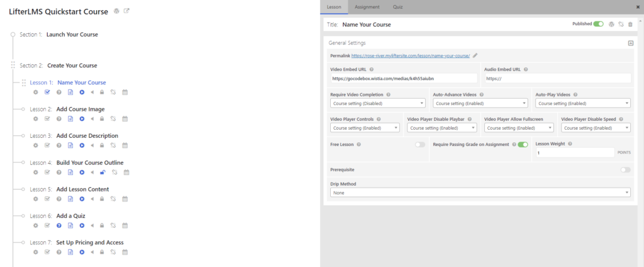Switch to the Assignment tab
The height and width of the screenshot is (267, 644).
pos(367,7)
